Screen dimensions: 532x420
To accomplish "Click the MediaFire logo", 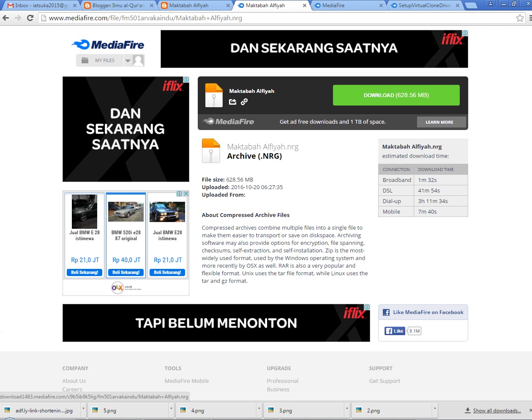I will point(108,45).
